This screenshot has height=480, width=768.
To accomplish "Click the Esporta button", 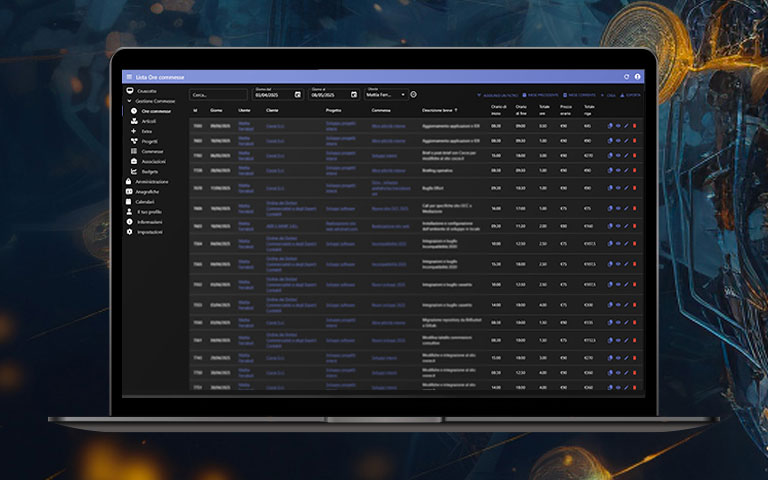I will coord(630,95).
